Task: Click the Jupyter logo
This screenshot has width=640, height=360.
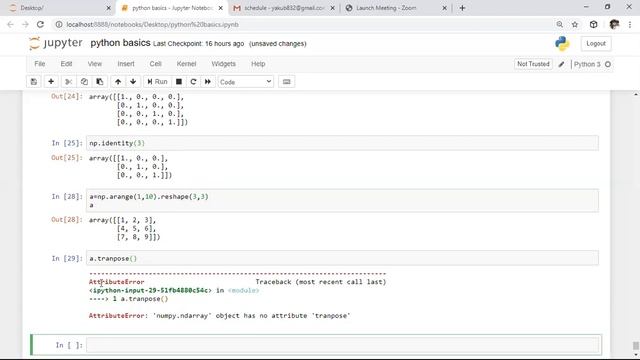Action: [56, 43]
